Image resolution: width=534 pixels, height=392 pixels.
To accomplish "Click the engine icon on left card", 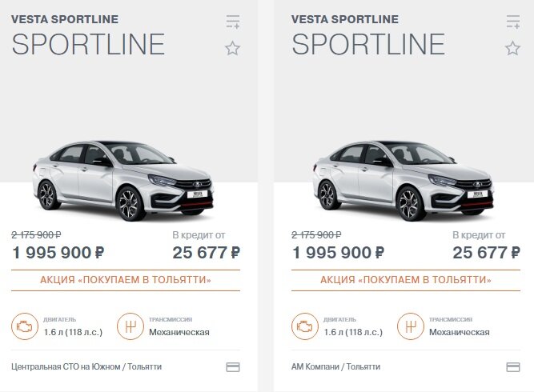I will coord(25,326).
